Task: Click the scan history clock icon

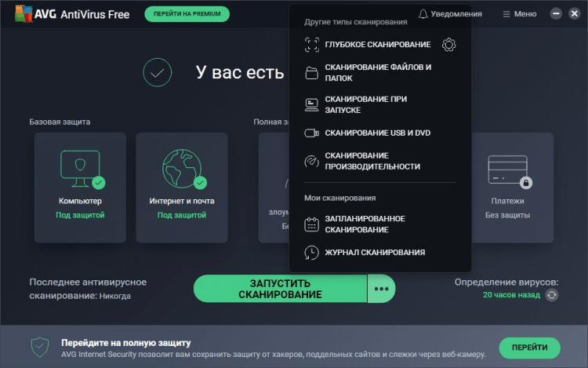Action: tap(311, 253)
